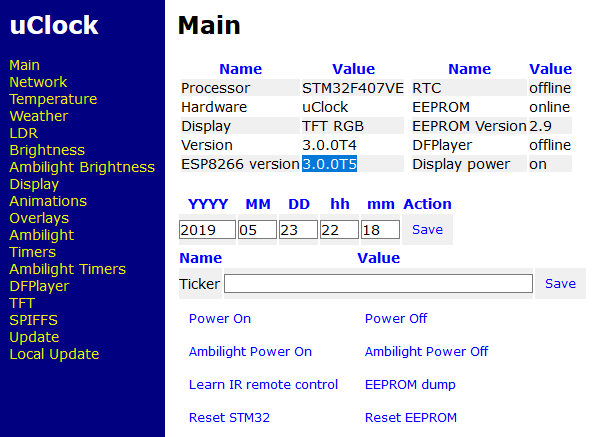Image resolution: width=611 pixels, height=437 pixels.
Task: Go to the Display page
Action: (x=34, y=184)
